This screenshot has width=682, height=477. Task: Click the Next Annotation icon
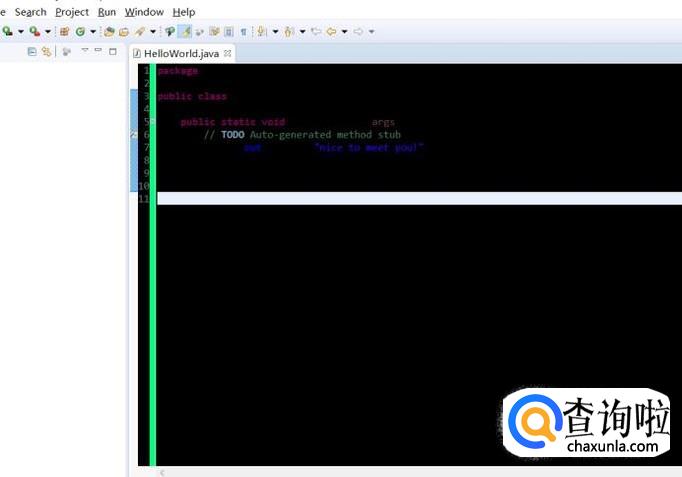262,31
